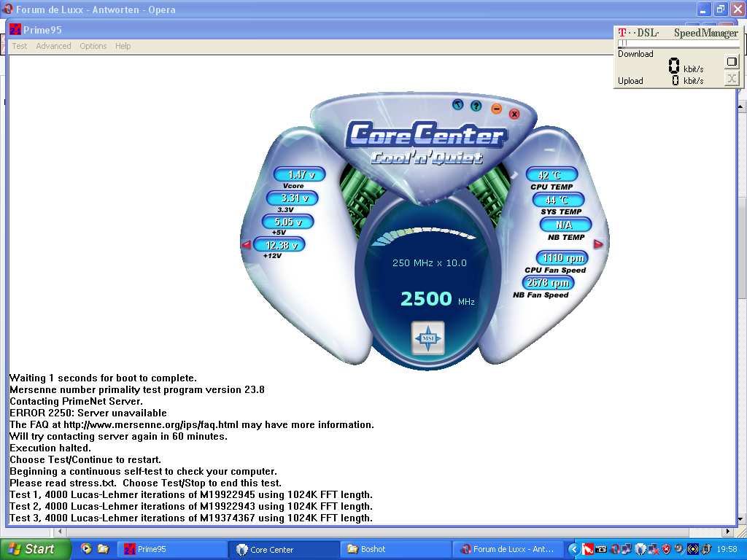The image size is (747, 560).
Task: Open the Prime95 Help menu
Action: (x=123, y=46)
